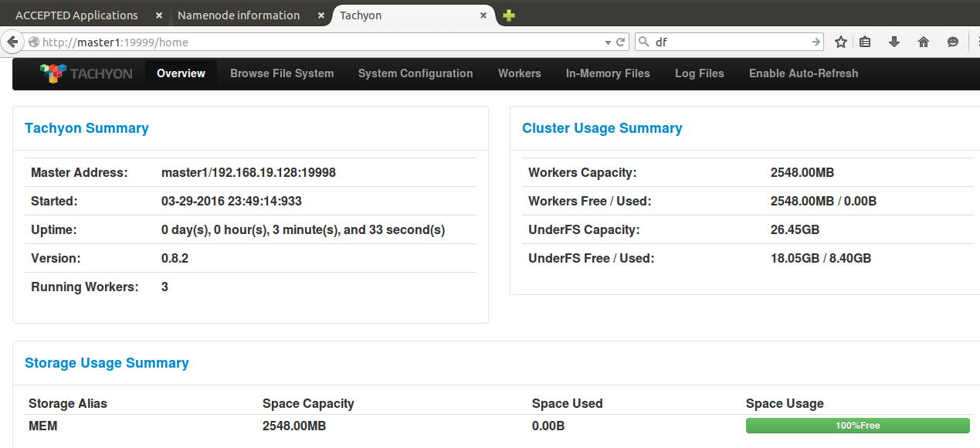Viewport: 980px width, 448px height.
Task: Close the Tachyon tab
Action: tap(483, 15)
